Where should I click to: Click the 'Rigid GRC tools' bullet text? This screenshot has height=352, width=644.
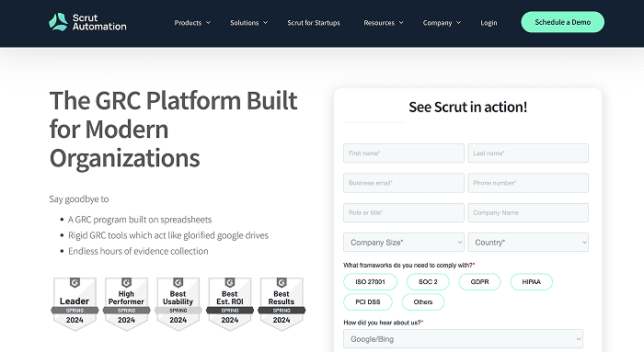(x=168, y=235)
